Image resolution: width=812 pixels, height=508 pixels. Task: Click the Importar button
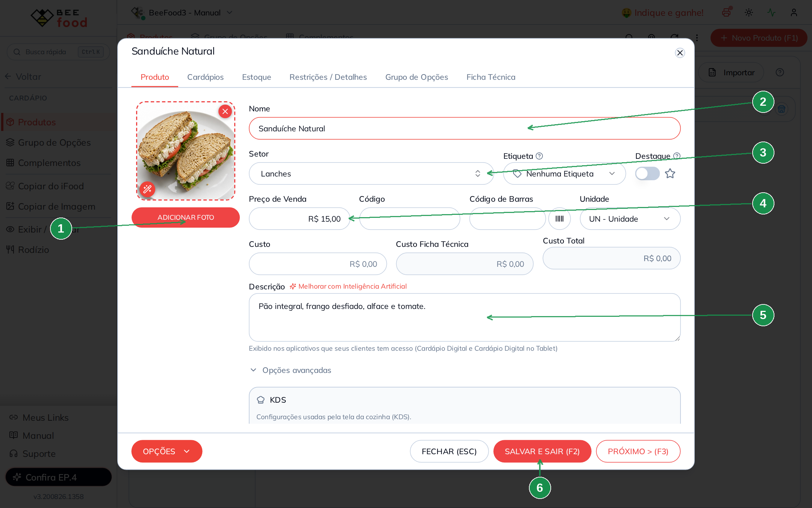[731, 72]
